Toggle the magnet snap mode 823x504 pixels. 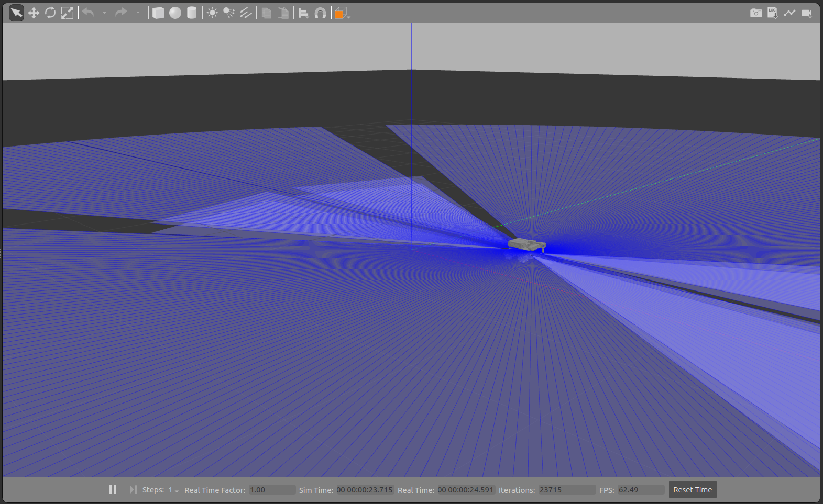(320, 13)
